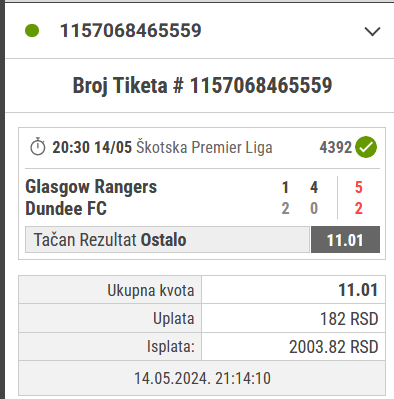The image size is (394, 399).
Task: Click the Broj Tiketa heading
Action: [x=202, y=86]
